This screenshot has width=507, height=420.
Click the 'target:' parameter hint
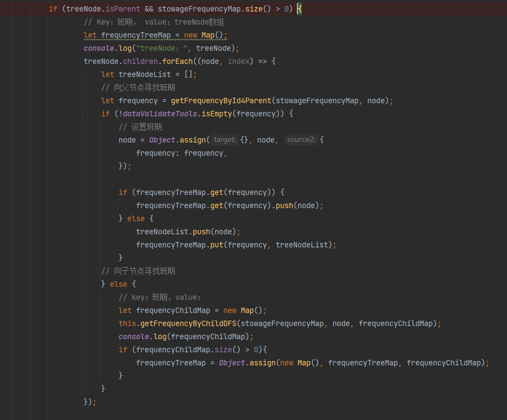click(225, 140)
